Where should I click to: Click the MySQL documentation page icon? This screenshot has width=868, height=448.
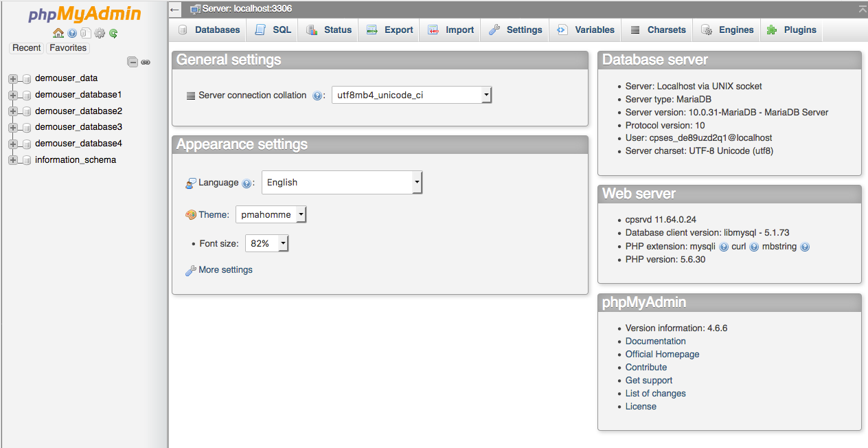pyautogui.click(x=85, y=32)
